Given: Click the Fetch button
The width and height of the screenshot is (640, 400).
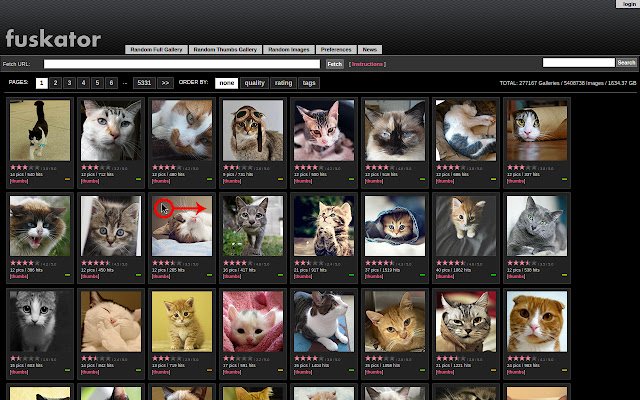Looking at the screenshot, I should click(335, 64).
